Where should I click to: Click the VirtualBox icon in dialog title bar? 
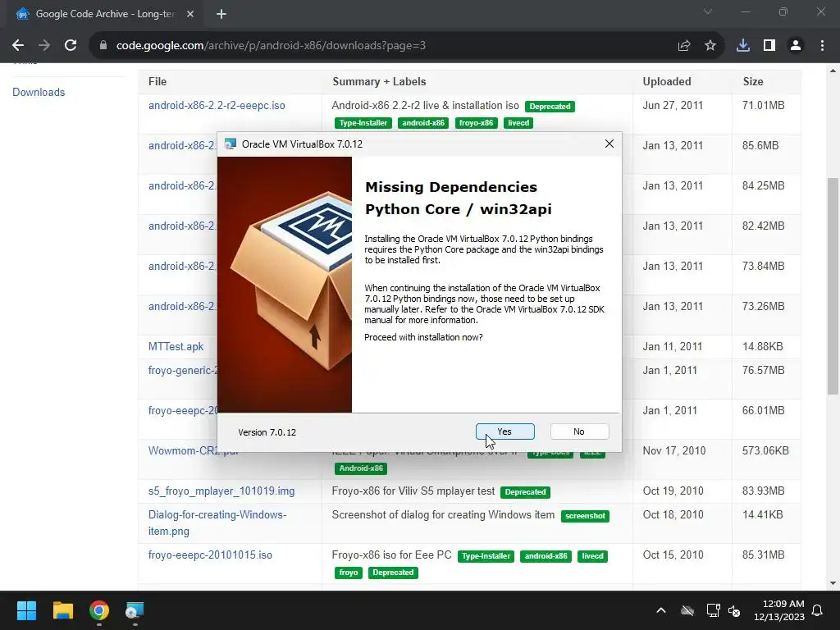231,144
